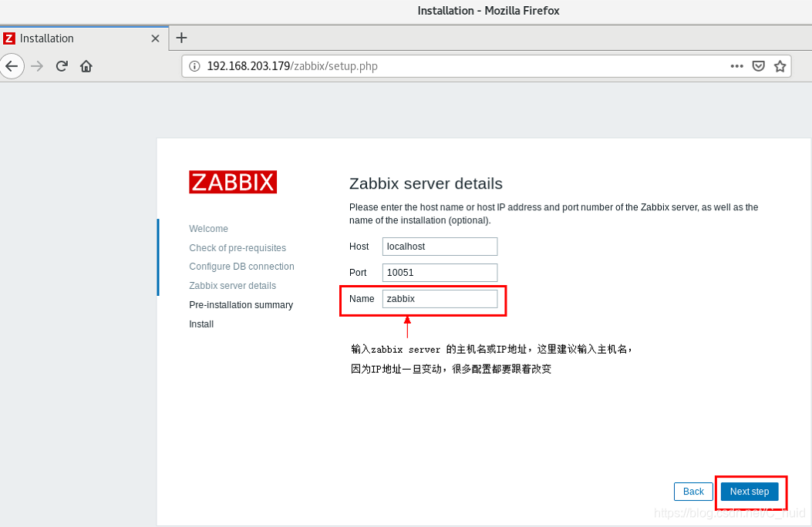Bookmark this page with the star

[x=780, y=66]
